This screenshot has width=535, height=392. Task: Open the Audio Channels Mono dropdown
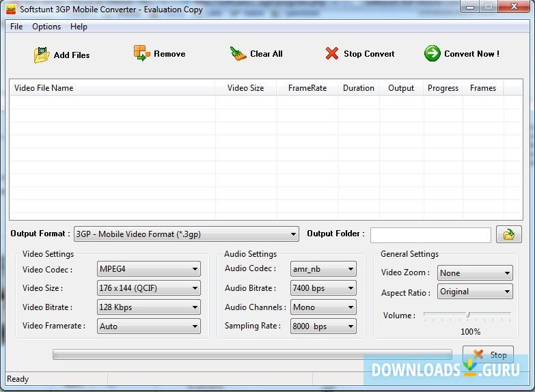click(x=323, y=307)
